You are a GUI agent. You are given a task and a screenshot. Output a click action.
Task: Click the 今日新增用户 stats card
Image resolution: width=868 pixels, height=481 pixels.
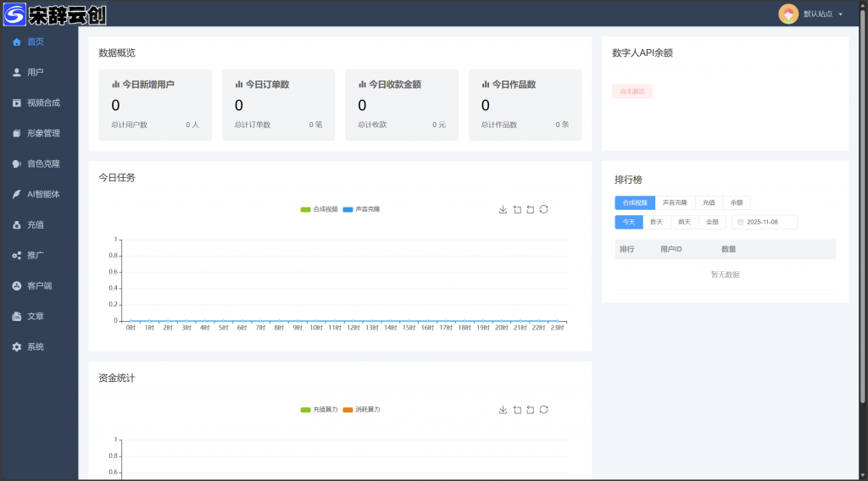tap(155, 104)
